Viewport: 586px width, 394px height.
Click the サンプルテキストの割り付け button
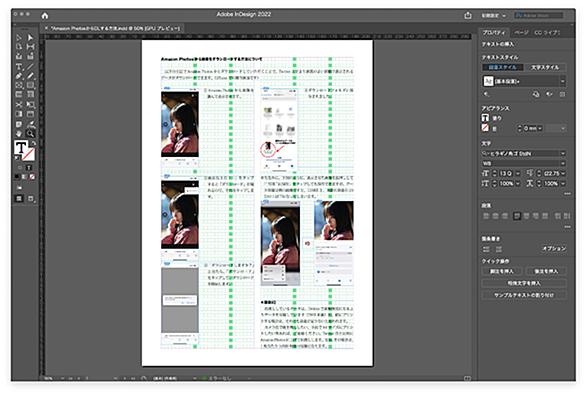coord(524,295)
